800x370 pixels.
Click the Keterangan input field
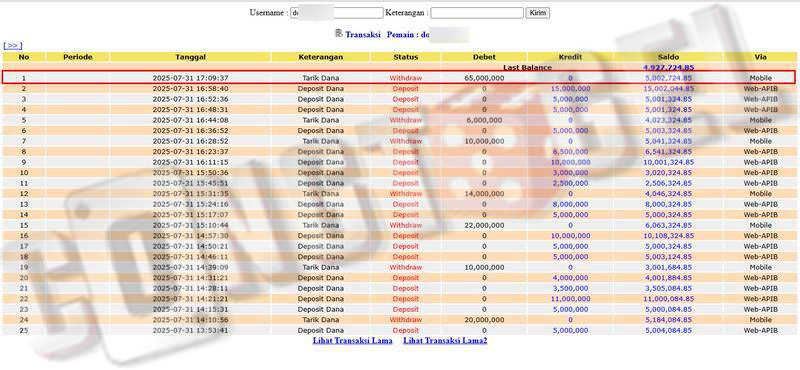[477, 13]
